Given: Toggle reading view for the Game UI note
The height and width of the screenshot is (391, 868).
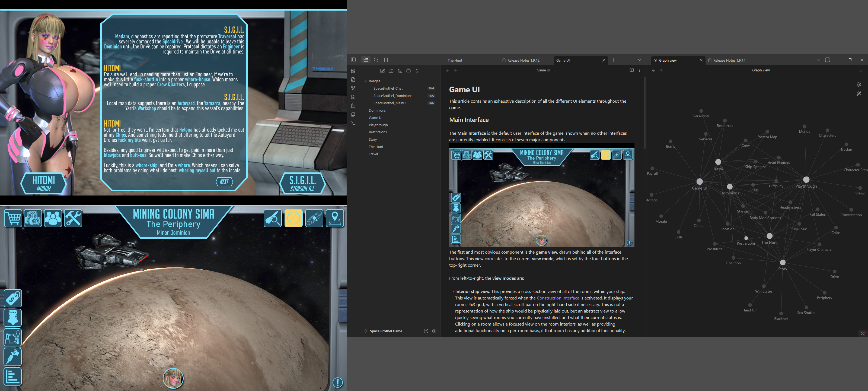Looking at the screenshot, I should click(x=632, y=70).
